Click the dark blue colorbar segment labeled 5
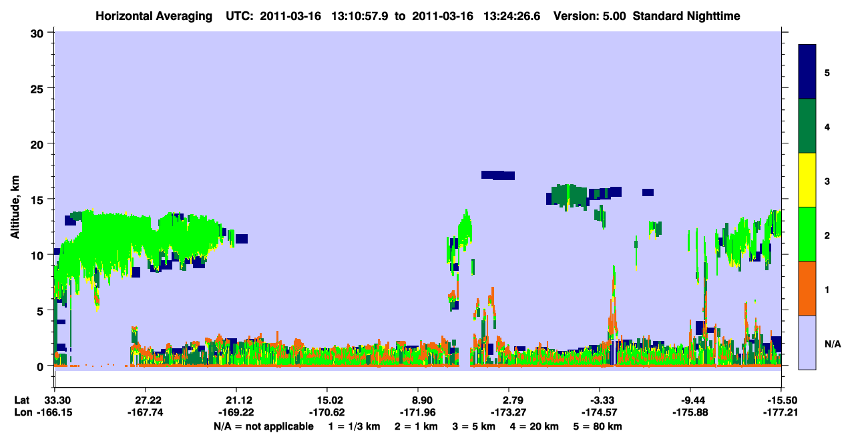Image resolution: width=868 pixels, height=445 pixels. pos(807,72)
